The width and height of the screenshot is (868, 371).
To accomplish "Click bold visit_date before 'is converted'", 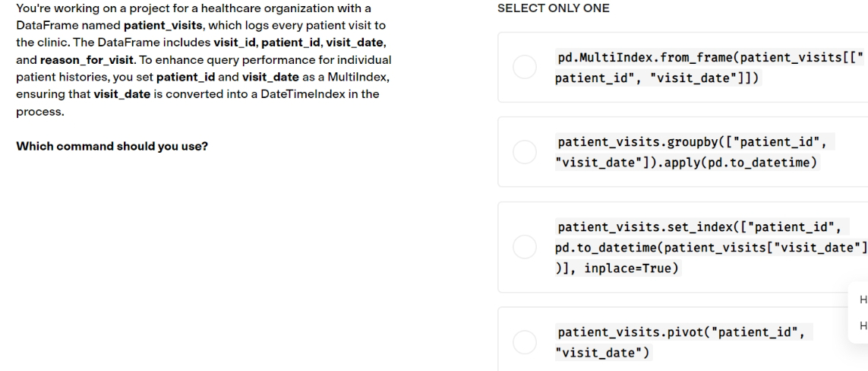I will (x=122, y=94).
